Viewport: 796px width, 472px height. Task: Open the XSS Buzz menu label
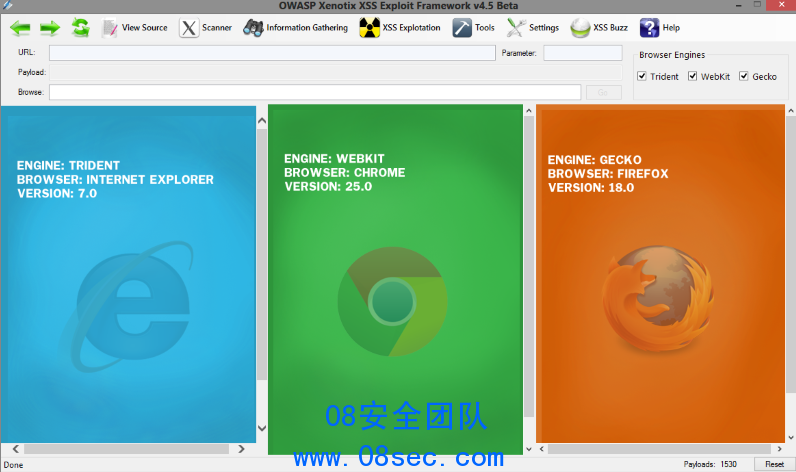click(x=610, y=28)
